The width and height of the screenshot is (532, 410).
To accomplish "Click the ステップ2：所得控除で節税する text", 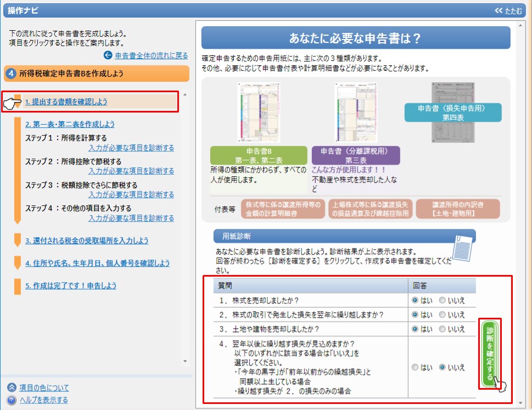I will click(x=73, y=162).
